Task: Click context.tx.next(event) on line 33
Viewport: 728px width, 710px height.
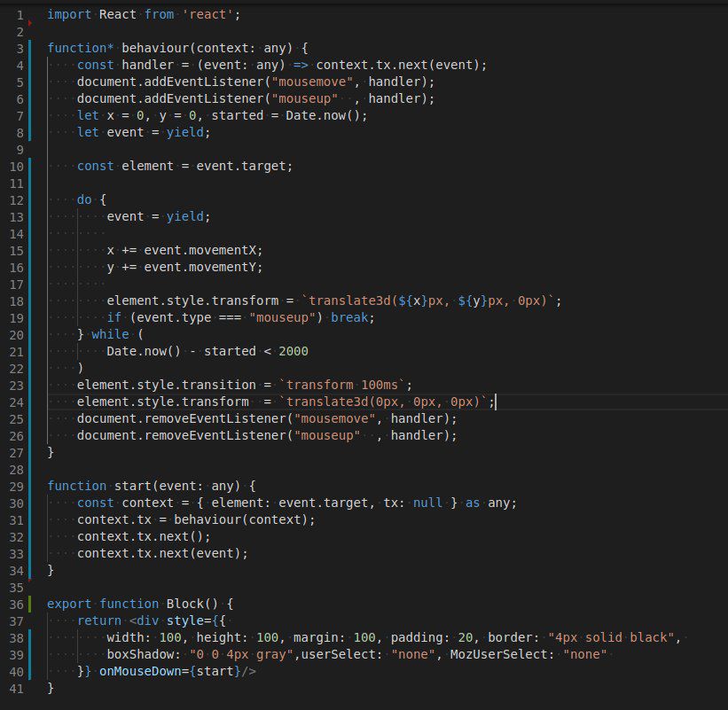Action: click(159, 554)
